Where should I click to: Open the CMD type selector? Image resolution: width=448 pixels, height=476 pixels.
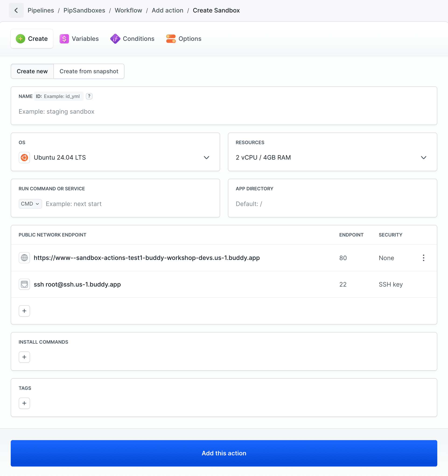click(30, 204)
